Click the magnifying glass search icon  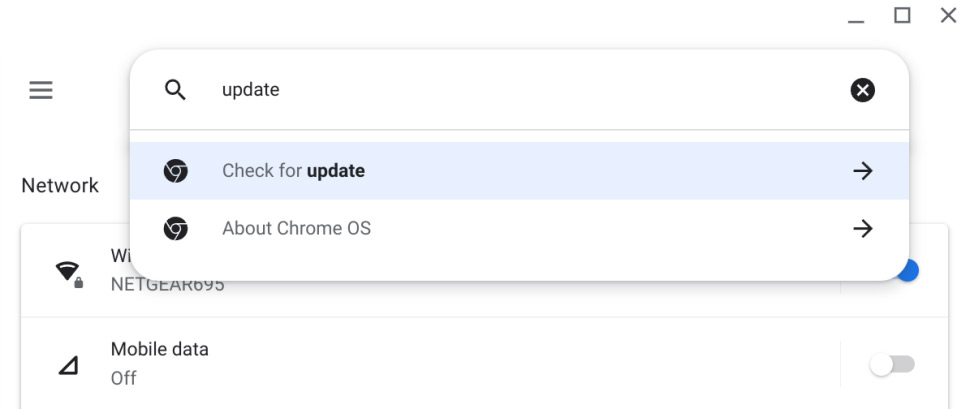(x=175, y=90)
